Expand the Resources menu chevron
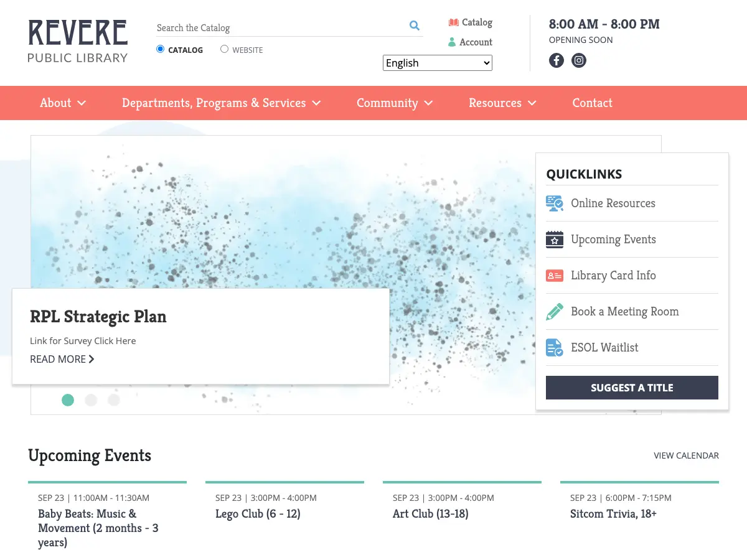 click(532, 103)
